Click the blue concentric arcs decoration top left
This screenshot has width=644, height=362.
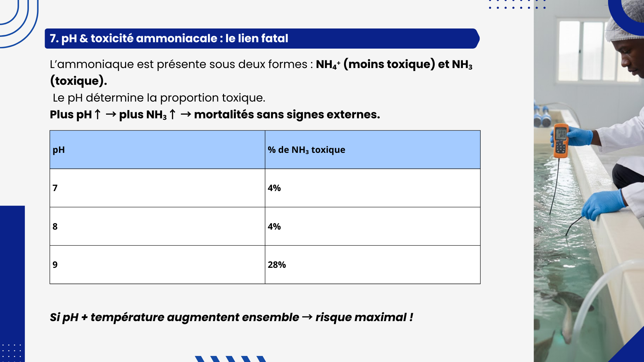click(x=18, y=23)
